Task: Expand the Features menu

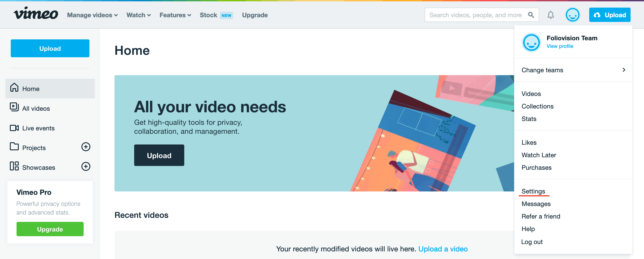Action: (175, 15)
